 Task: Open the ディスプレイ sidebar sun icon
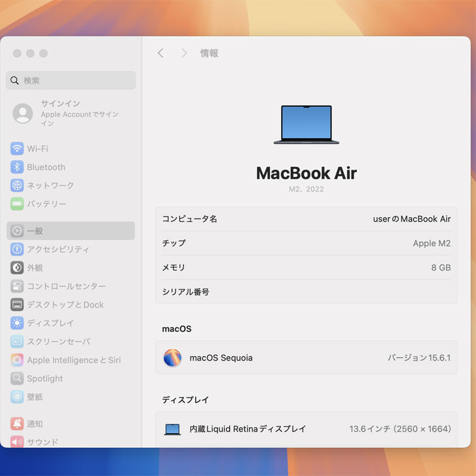tap(17, 323)
